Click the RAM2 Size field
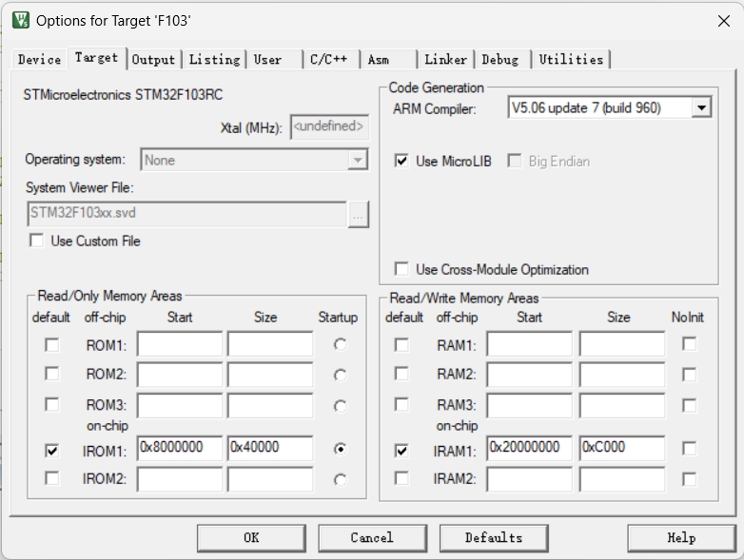744x560 pixels. tap(622, 375)
